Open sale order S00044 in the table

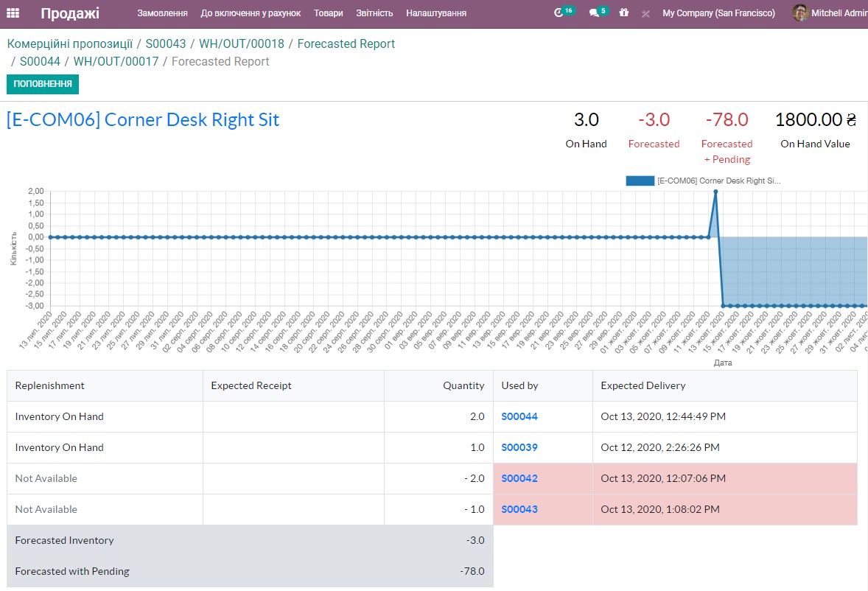[519, 416]
